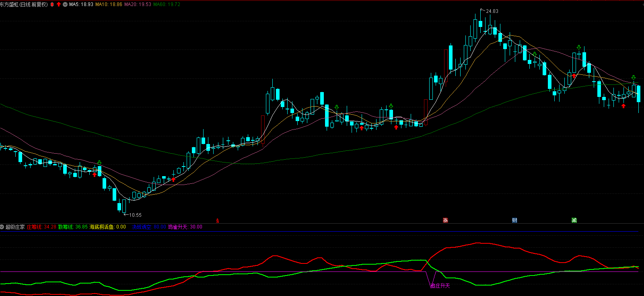
Task: Select the MA5: 18.93 label
Action: tap(81, 4)
